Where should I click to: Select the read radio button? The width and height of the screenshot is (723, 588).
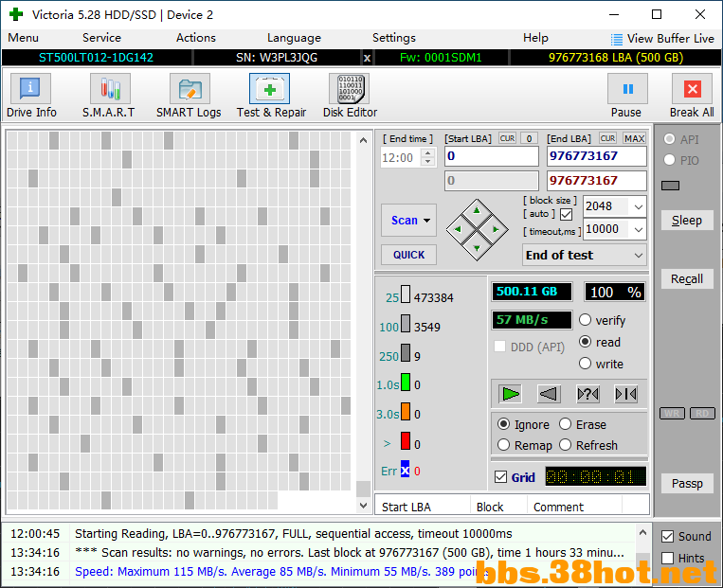click(x=585, y=342)
